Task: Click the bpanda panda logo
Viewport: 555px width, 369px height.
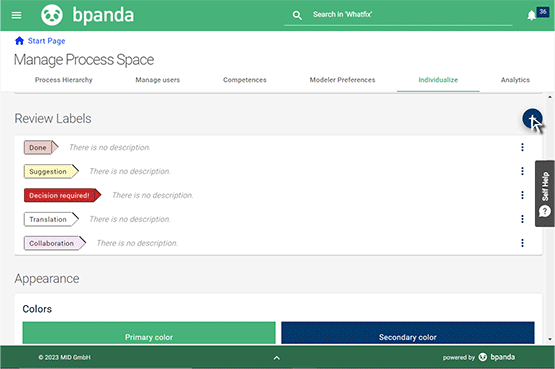Action: (x=52, y=15)
